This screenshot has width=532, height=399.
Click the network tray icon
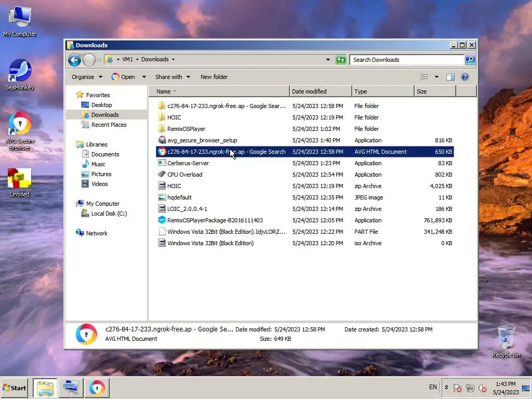[x=470, y=388]
